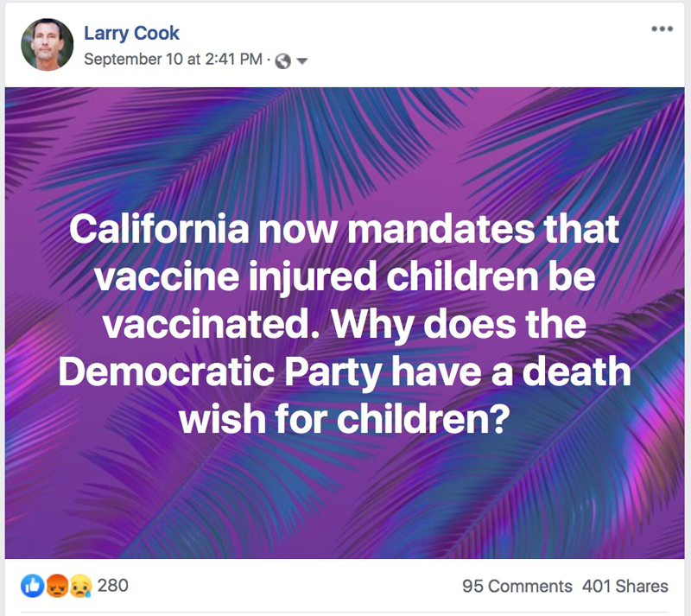691x616 pixels.
Task: Open Larry Cook's profile picture
Action: click(47, 46)
